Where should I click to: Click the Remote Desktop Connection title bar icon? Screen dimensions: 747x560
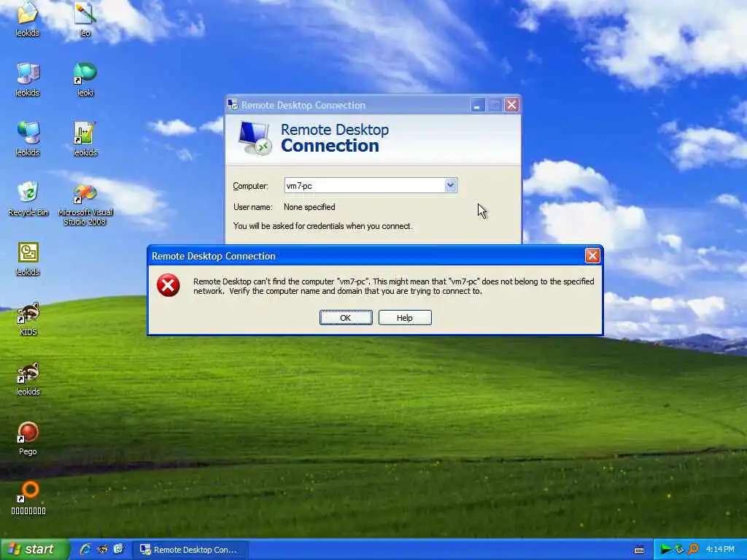233,105
